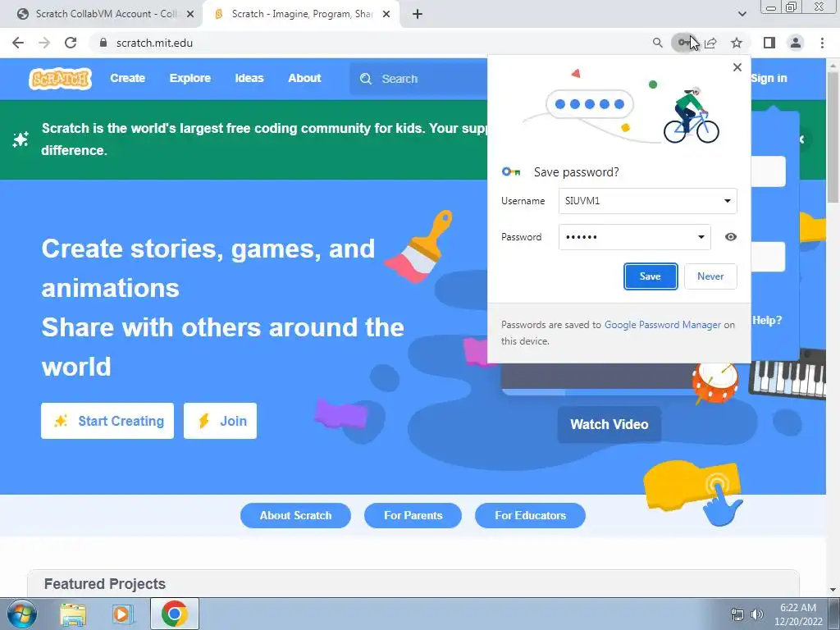The image size is (840, 630).
Task: Click the page vertical scrollbar thumb
Action: (x=833, y=137)
